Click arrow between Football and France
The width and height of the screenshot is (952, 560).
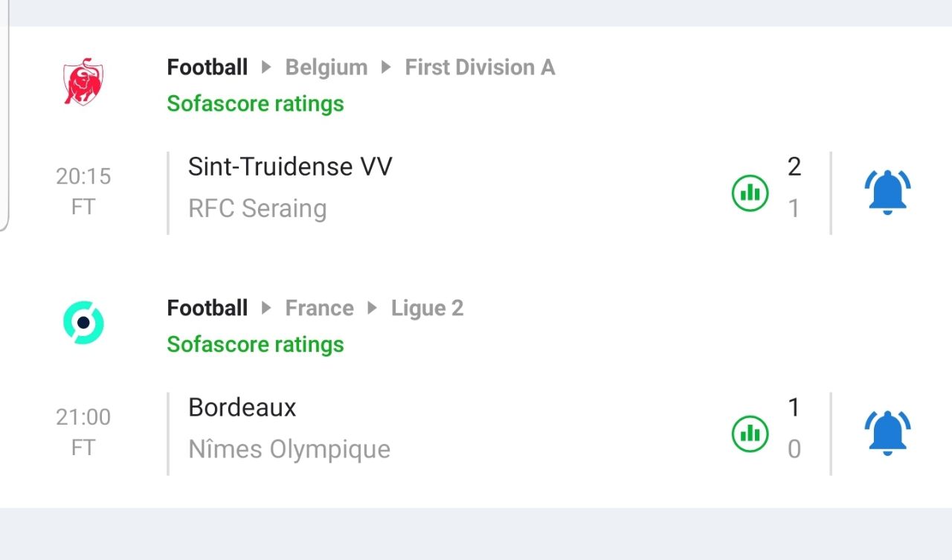click(266, 309)
